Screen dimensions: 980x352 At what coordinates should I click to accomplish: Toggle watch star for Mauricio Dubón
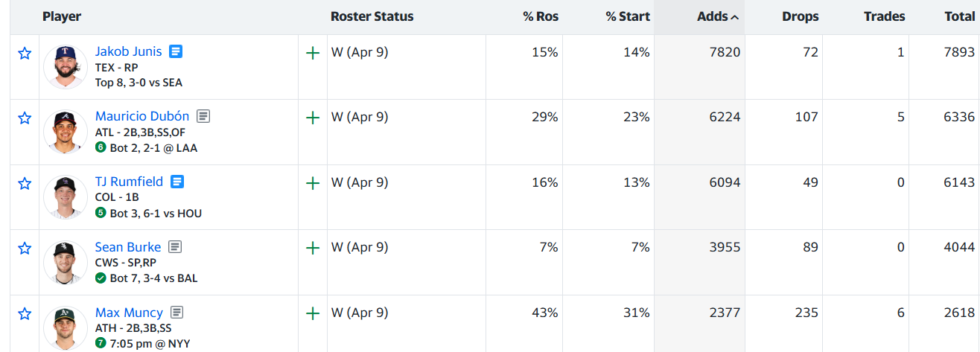click(x=25, y=118)
